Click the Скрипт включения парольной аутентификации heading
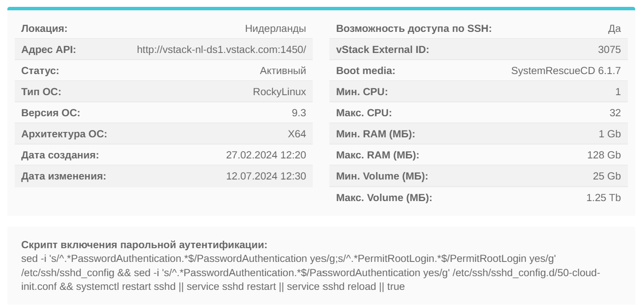644x308 pixels. (145, 244)
